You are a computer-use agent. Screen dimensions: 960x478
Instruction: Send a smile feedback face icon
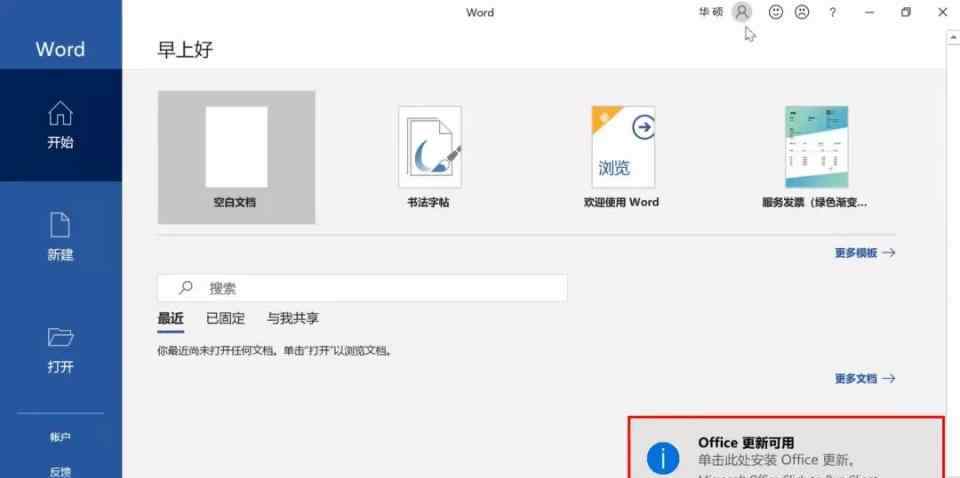point(776,12)
